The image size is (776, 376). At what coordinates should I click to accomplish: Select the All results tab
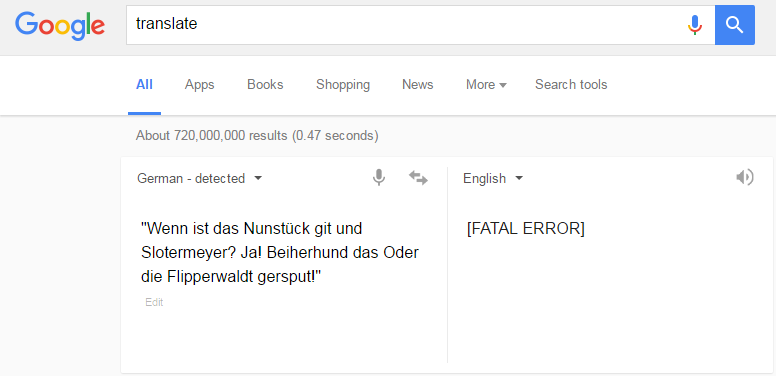[x=144, y=85]
